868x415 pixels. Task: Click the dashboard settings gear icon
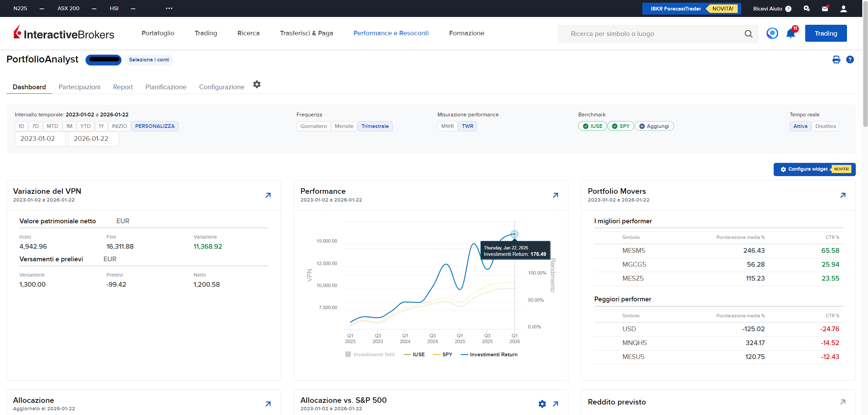click(x=257, y=84)
